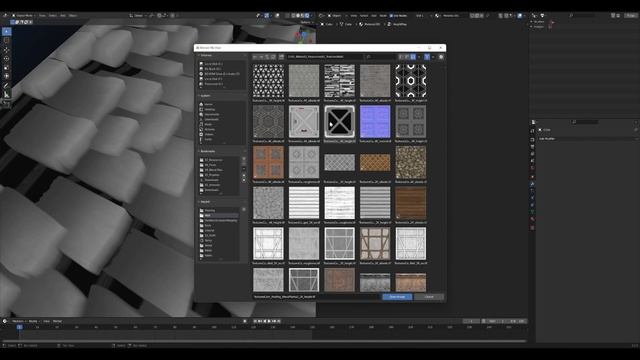Toggle proportional editing in viewport header
The width and height of the screenshot is (640, 360).
[x=173, y=16]
